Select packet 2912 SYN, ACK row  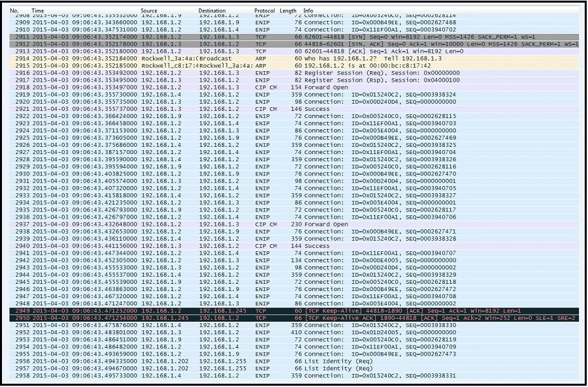(294, 44)
